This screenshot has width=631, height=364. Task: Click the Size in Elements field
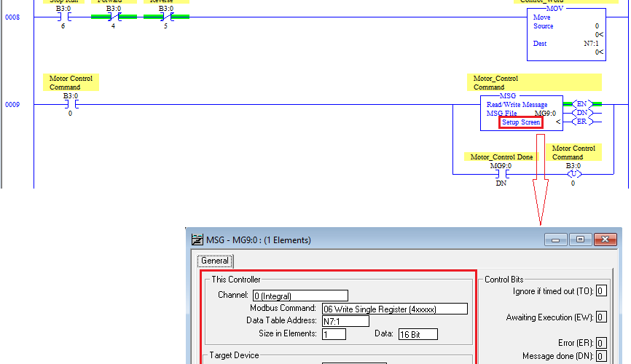334,334
